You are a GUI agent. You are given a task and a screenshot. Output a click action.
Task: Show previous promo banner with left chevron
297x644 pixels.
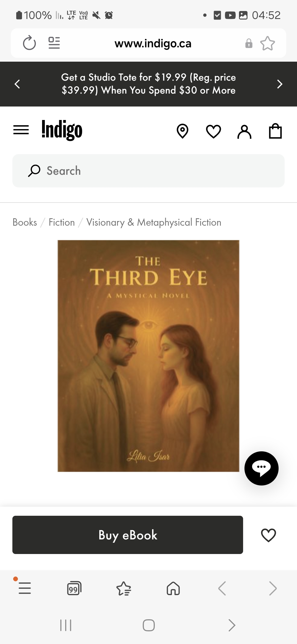(17, 84)
